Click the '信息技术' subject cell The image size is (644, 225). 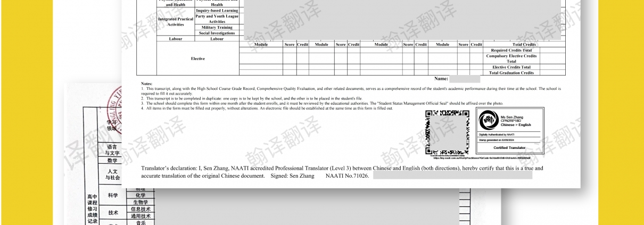141,210
